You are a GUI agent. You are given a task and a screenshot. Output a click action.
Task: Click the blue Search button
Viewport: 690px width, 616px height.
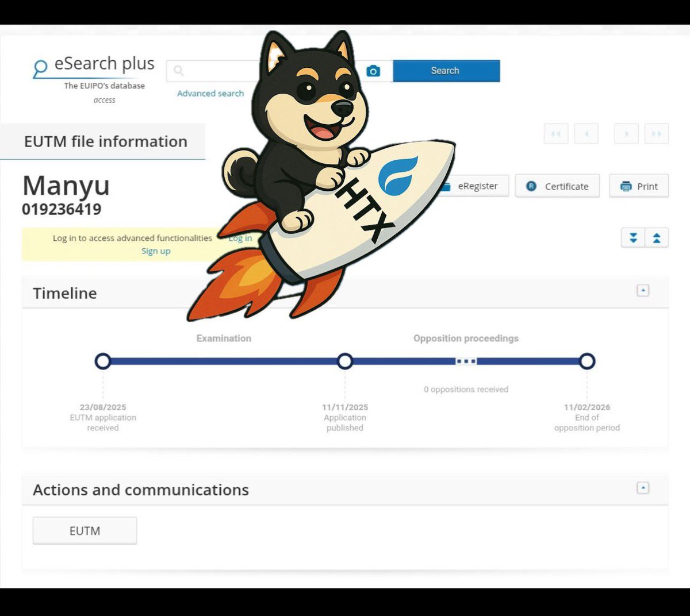point(446,71)
